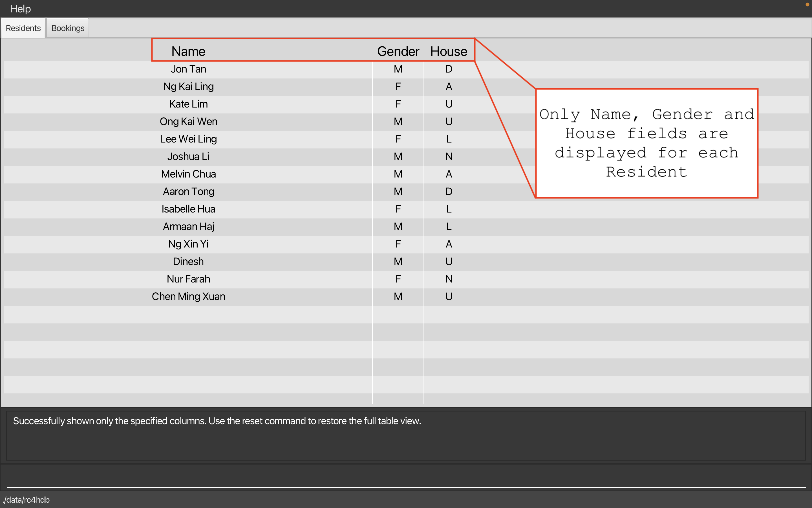Select the Lee Wei Ling row
The height and width of the screenshot is (508, 812).
(x=406, y=139)
